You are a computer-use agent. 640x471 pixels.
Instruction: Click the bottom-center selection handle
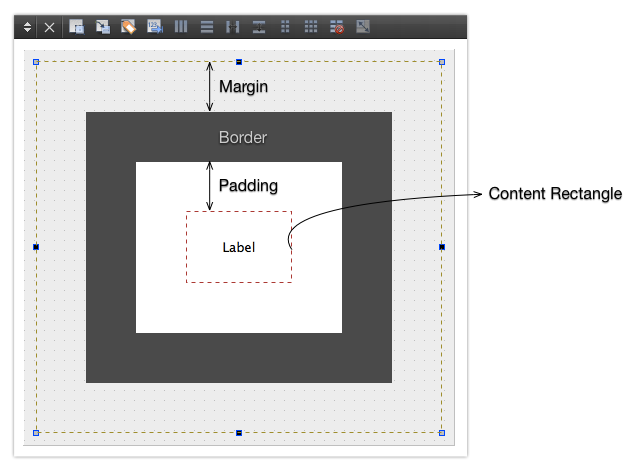tap(239, 433)
